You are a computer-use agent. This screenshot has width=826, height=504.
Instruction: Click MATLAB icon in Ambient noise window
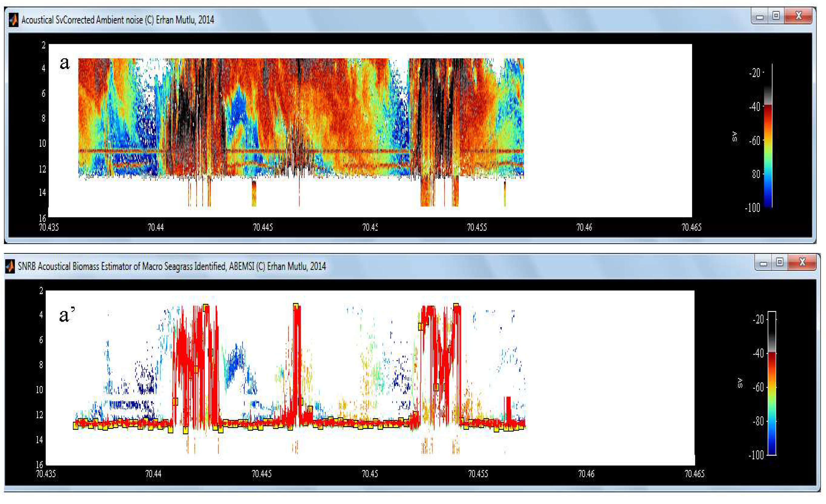coord(13,20)
